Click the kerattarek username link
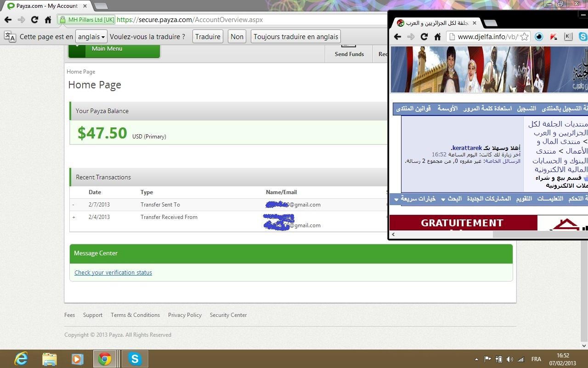Image resolution: width=588 pixels, height=368 pixels. coord(467,148)
